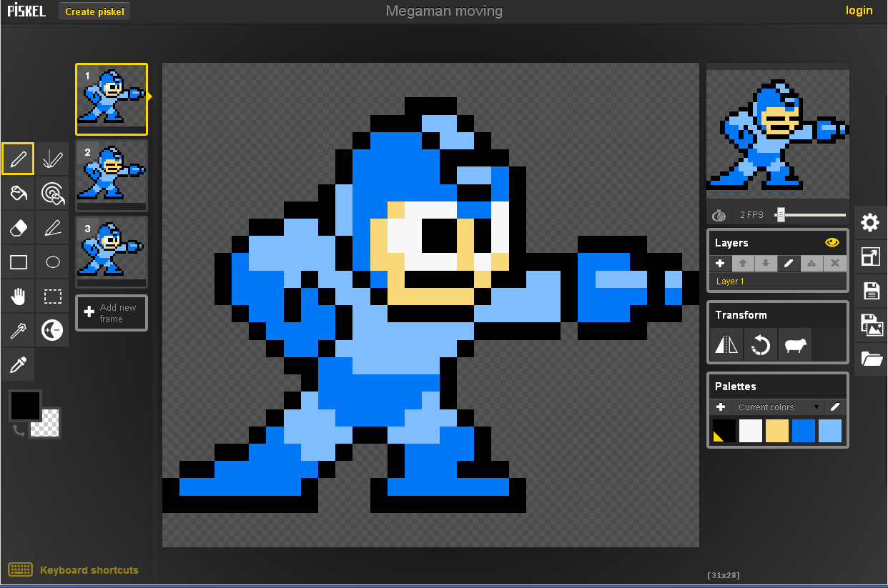
Task: Pick the dark blue palette swatch
Action: (804, 431)
